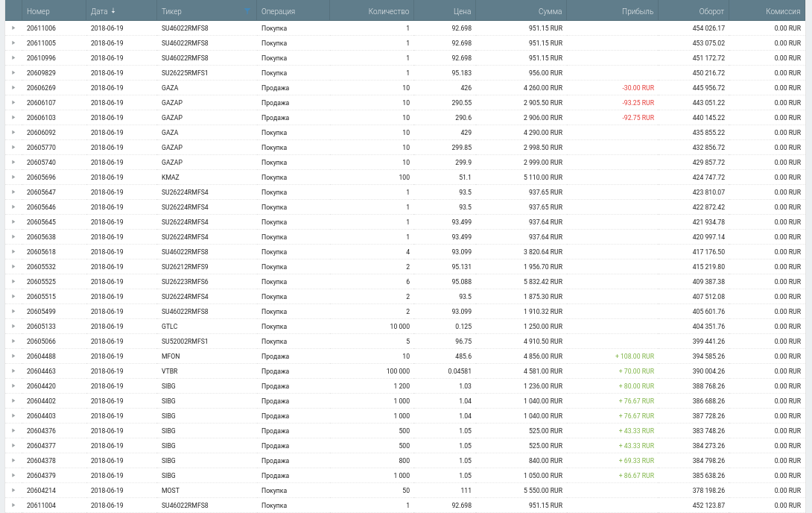812x513 pixels.
Task: Click the sum 5 550.00 RUR
Action: (543, 490)
